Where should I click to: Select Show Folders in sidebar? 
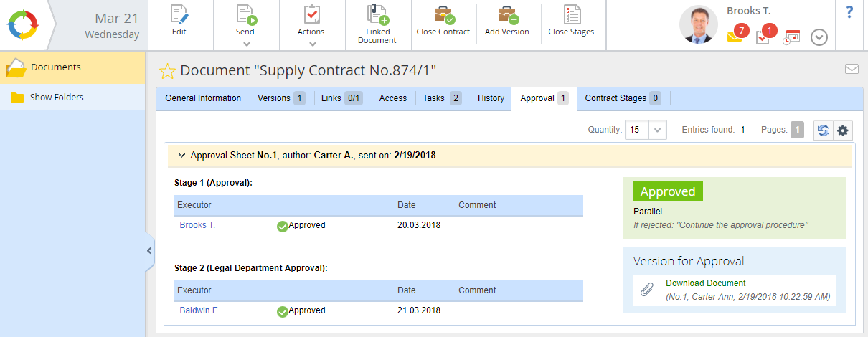(x=57, y=98)
